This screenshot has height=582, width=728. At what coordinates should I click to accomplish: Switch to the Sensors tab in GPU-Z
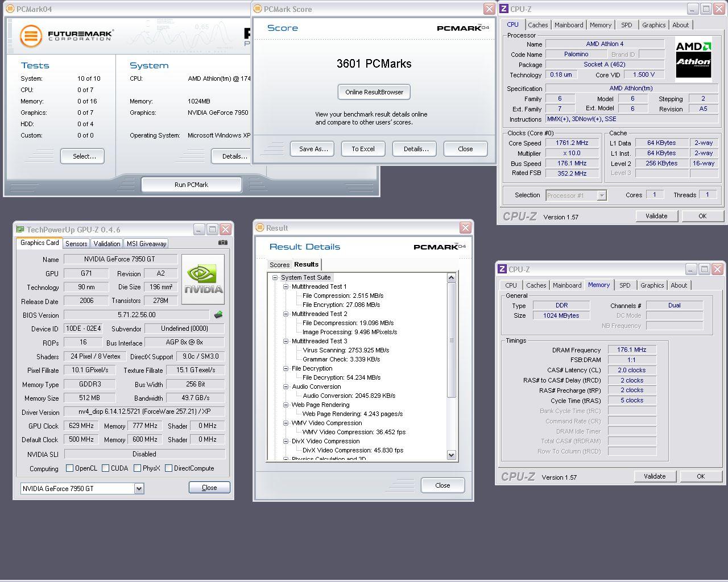76,243
